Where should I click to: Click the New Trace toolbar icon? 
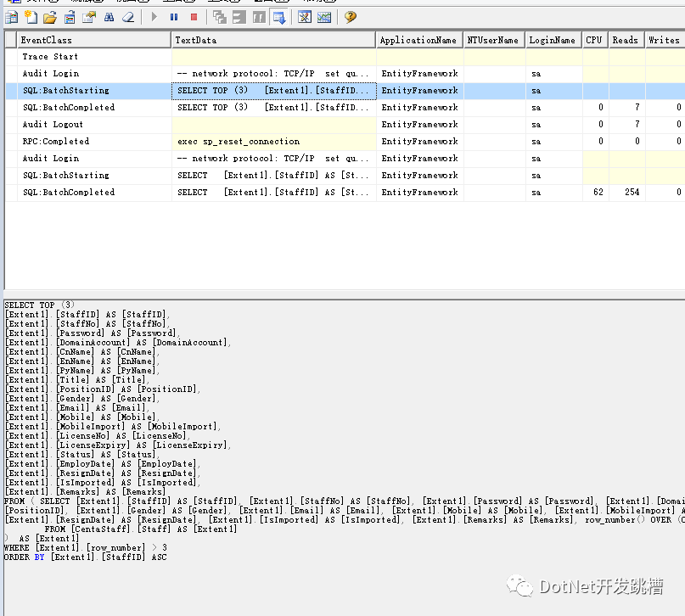point(11,18)
